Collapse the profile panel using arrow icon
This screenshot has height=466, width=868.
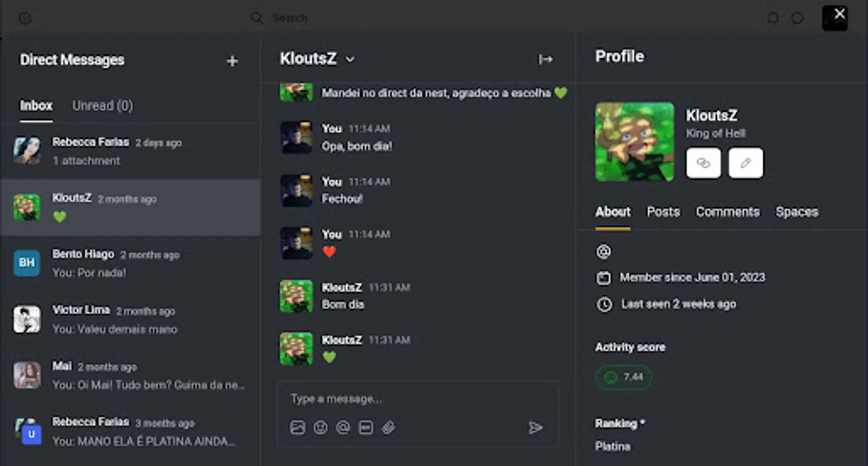point(545,60)
